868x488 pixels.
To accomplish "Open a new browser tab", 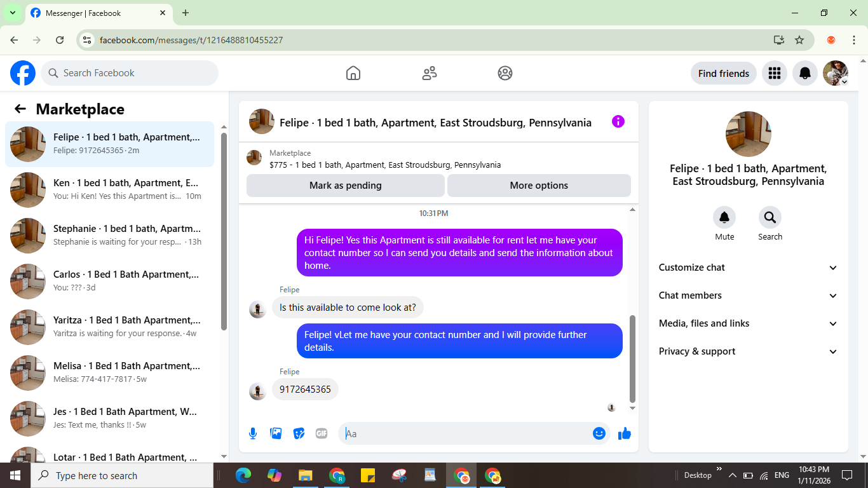I will click(x=186, y=13).
